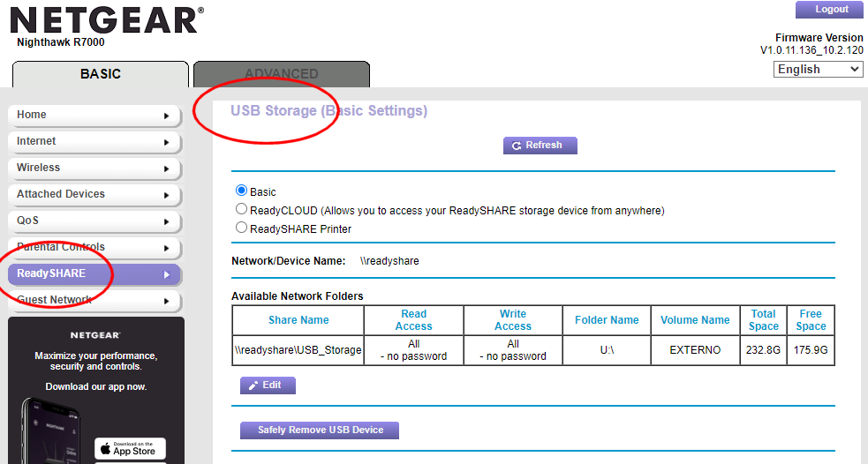Click the NETGEAR logo
The height and width of the screenshot is (464, 868).
tap(107, 20)
